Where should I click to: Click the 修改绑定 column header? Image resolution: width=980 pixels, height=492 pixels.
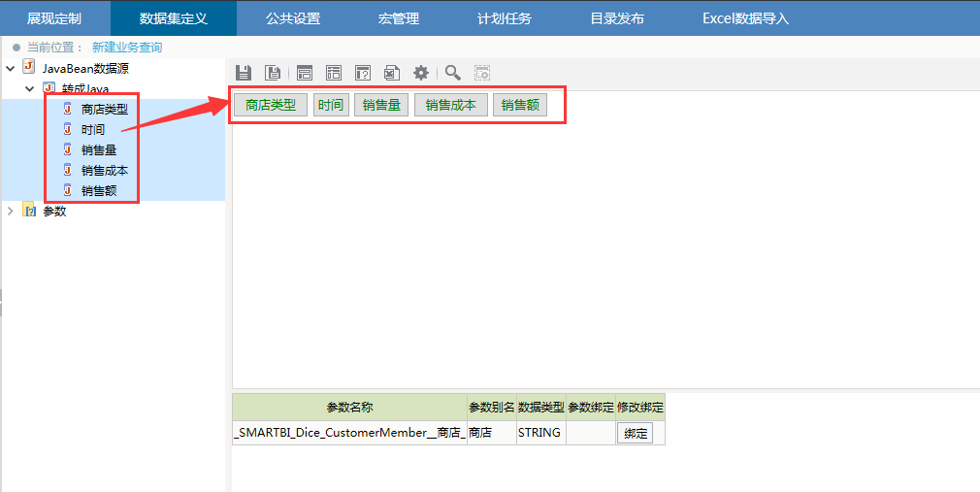pos(640,407)
